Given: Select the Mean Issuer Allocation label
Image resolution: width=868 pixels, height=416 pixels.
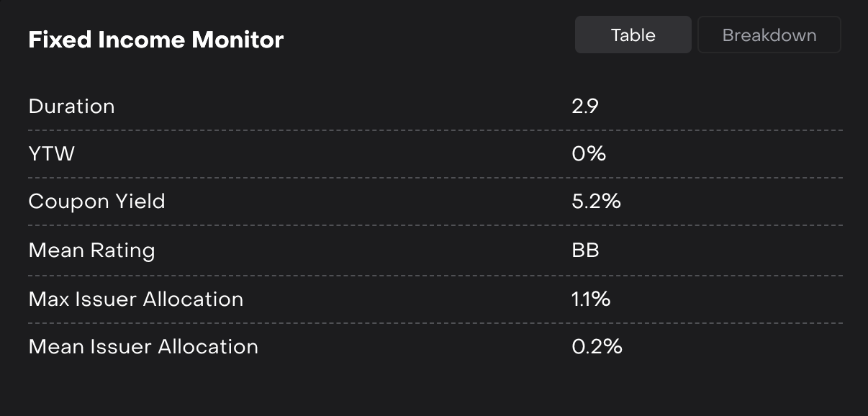Looking at the screenshot, I should [x=143, y=347].
